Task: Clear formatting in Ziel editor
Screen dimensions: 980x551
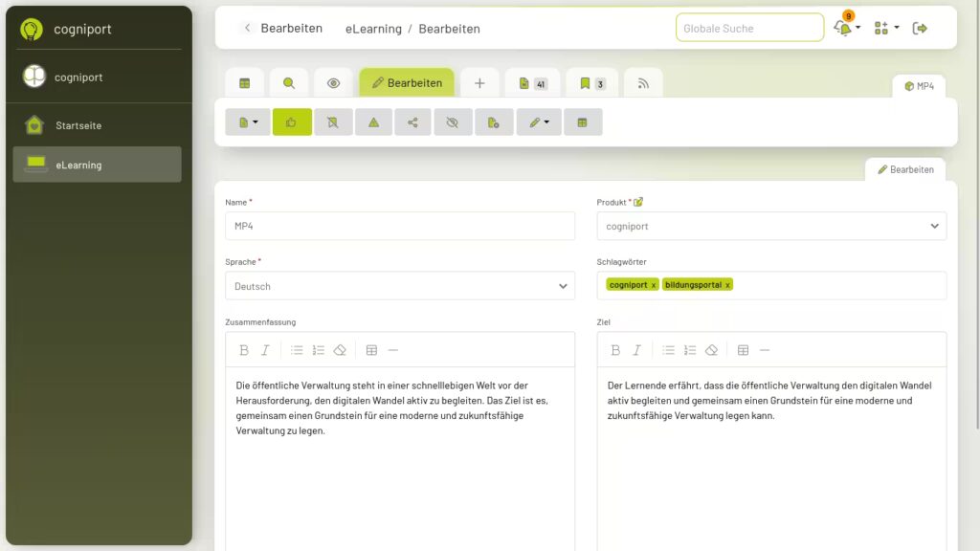Action: pos(711,350)
